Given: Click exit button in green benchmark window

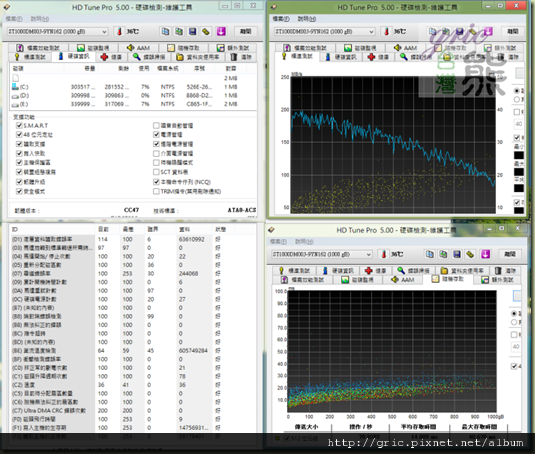Looking at the screenshot, I should point(513,31).
